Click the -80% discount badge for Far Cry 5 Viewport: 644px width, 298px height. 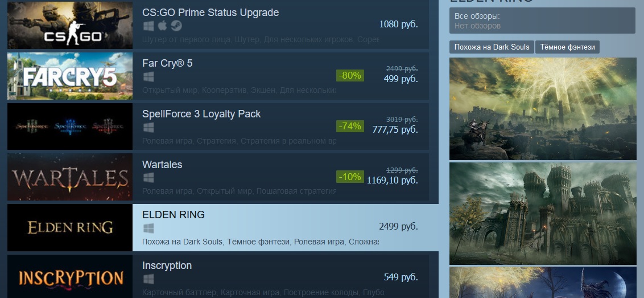point(350,76)
